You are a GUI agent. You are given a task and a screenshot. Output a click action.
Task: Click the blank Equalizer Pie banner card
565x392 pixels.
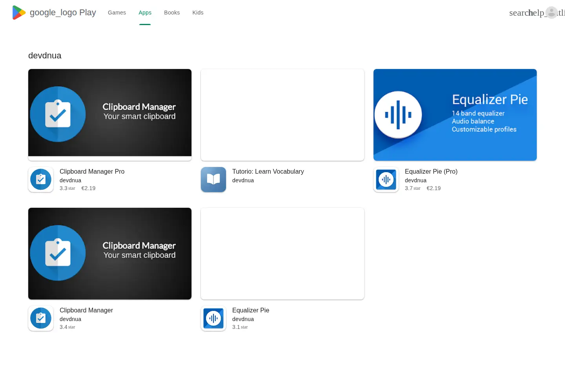tap(282, 254)
